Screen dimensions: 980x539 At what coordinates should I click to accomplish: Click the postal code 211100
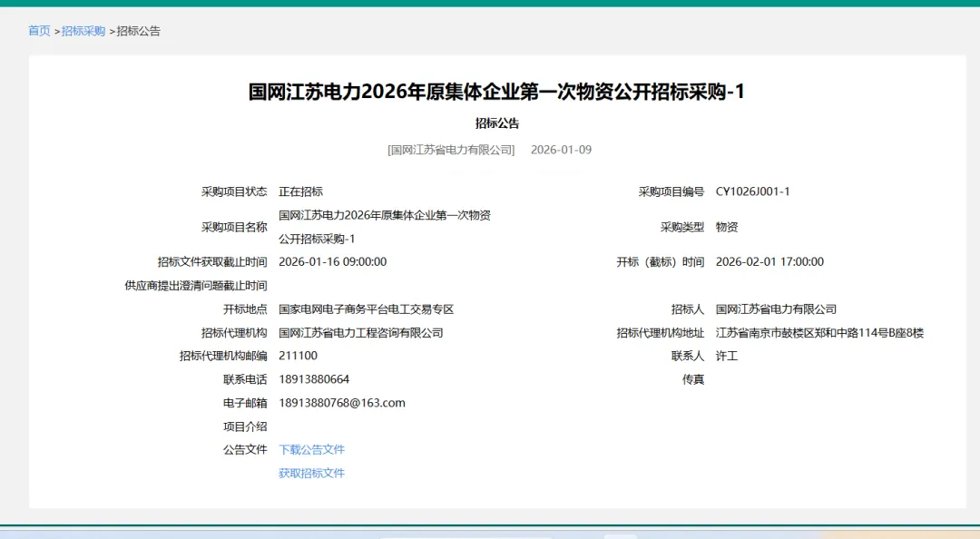(x=299, y=356)
